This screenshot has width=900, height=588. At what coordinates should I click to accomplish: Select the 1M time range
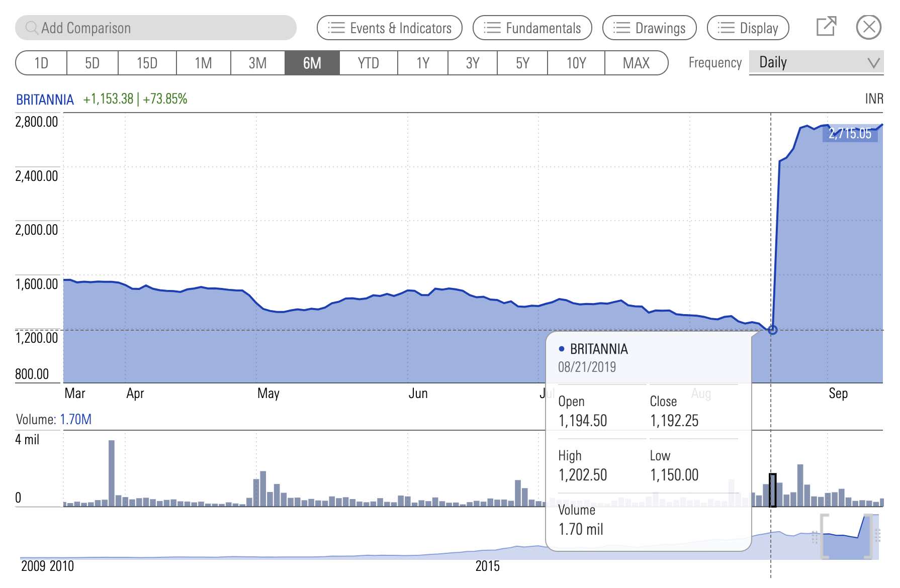click(x=204, y=63)
